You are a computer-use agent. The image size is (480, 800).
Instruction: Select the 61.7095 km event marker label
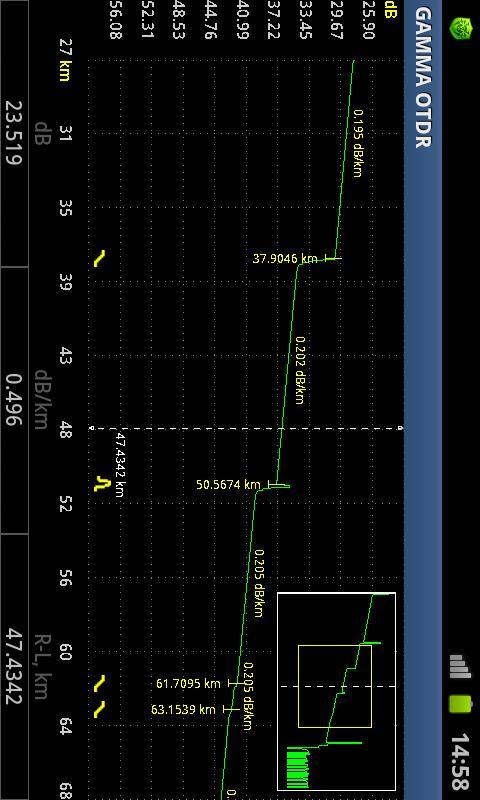pyautogui.click(x=188, y=683)
